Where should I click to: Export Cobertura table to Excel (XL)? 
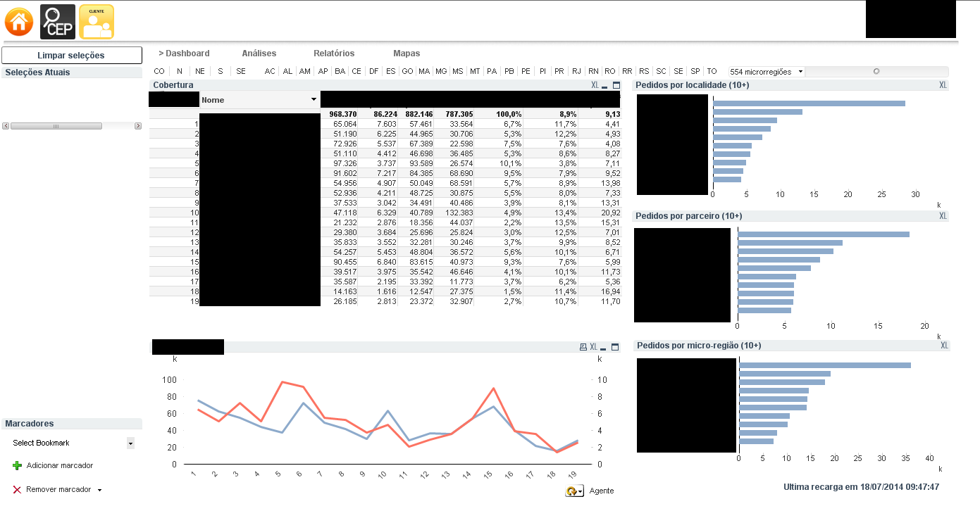point(595,85)
